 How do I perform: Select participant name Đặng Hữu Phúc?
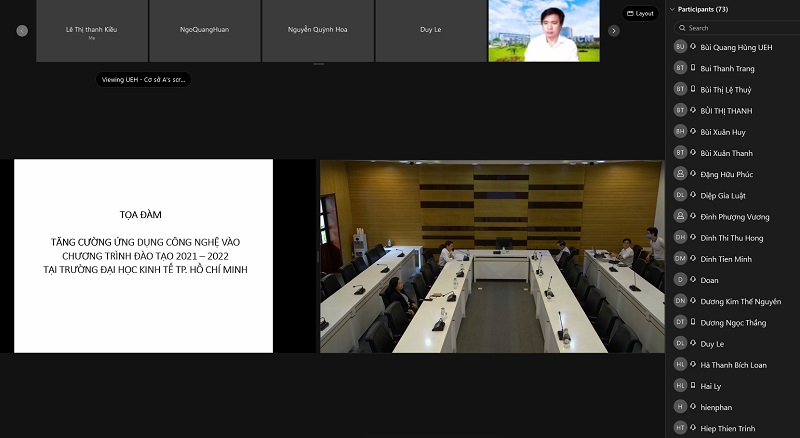(727, 174)
